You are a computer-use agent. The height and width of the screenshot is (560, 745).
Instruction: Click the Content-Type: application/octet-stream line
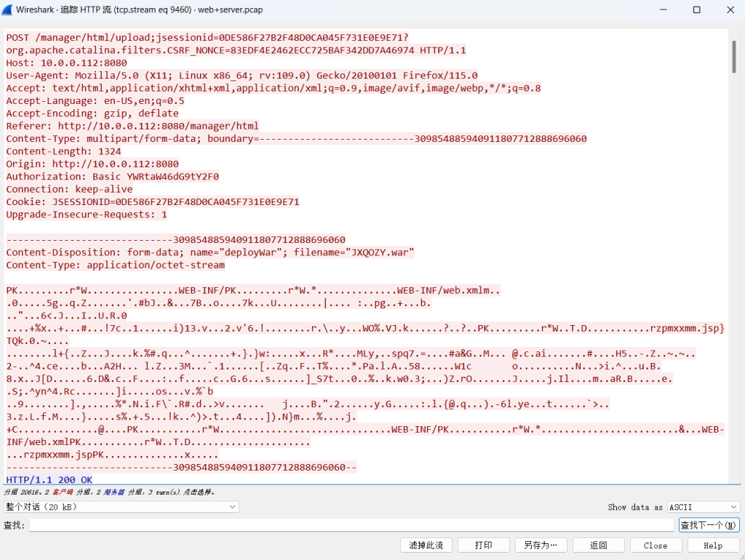click(116, 265)
